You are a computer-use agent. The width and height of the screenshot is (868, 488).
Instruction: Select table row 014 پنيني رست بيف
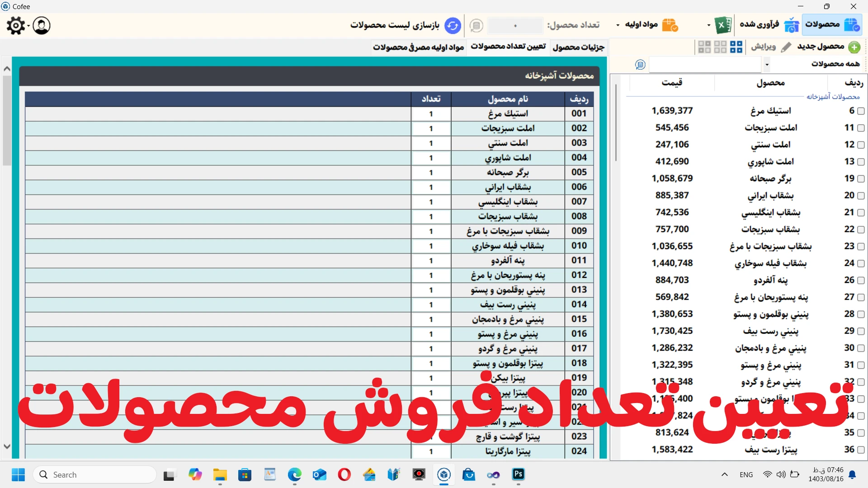[x=310, y=305]
